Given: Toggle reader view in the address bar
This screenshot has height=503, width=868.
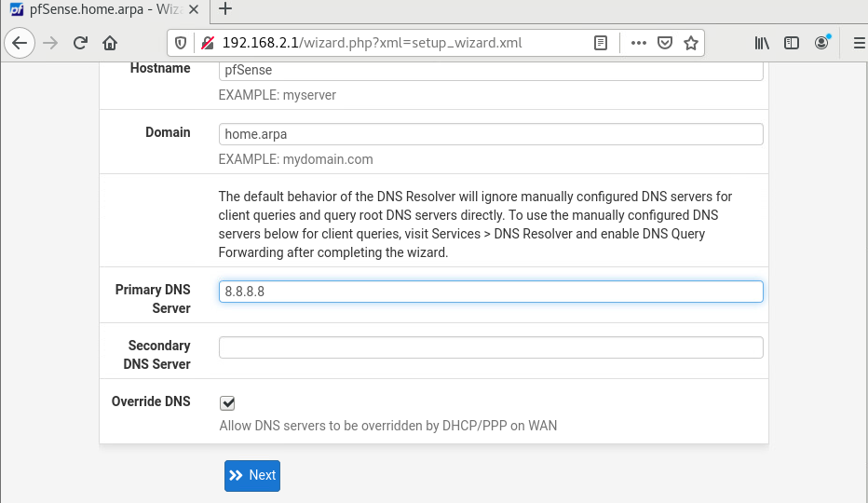Looking at the screenshot, I should click(x=601, y=43).
